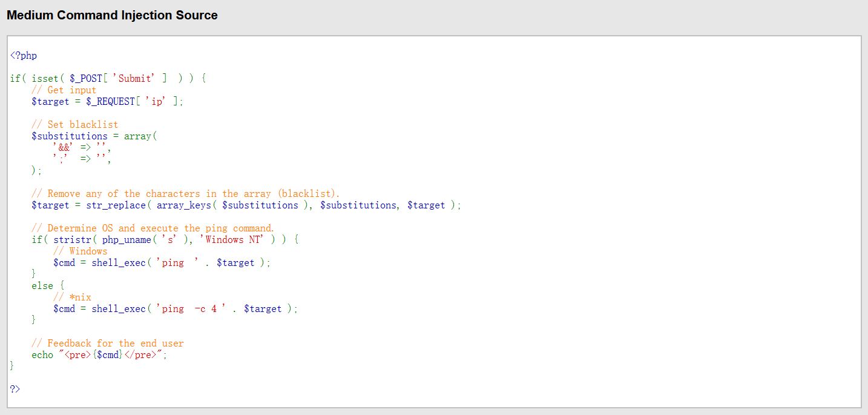The width and height of the screenshot is (868, 415).
Task: Click the $_REQUEST variable
Action: coord(111,102)
